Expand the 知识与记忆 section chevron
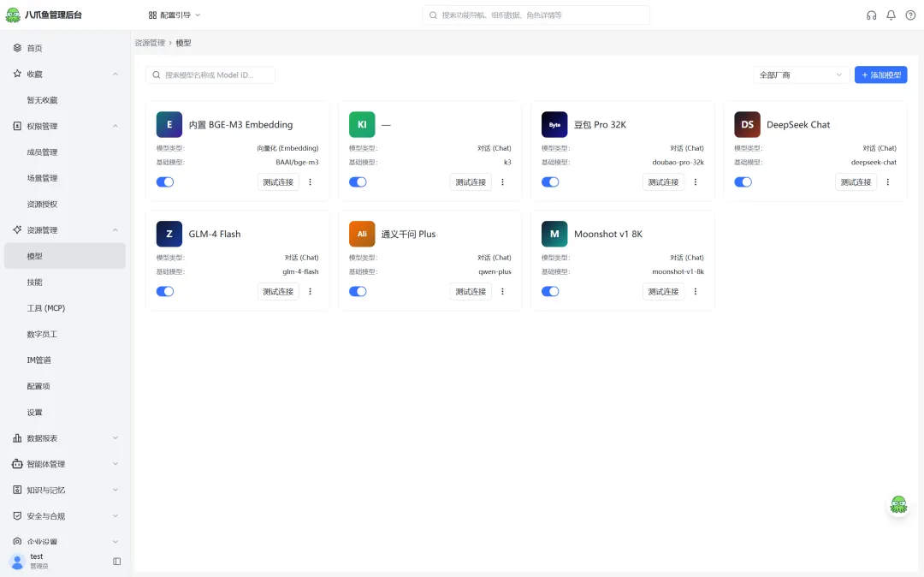924x577 pixels. (115, 490)
